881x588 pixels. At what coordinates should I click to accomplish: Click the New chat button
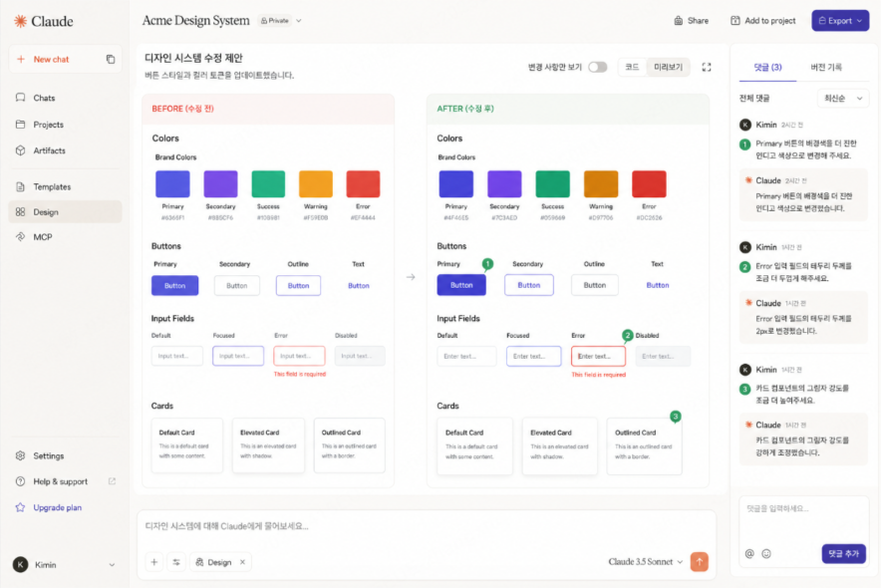click(65, 59)
